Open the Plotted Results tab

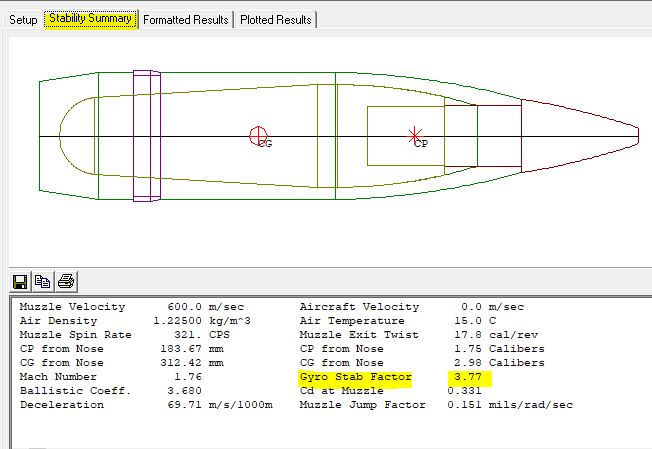pyautogui.click(x=275, y=19)
